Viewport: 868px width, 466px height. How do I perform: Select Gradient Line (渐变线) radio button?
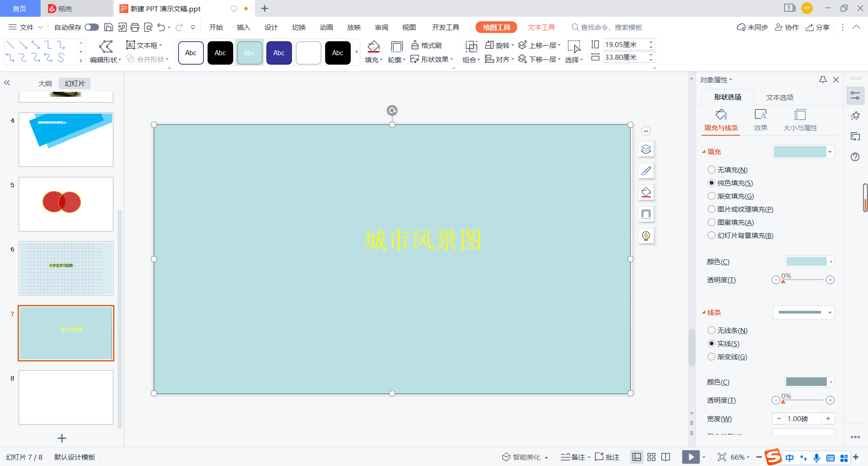pos(712,357)
